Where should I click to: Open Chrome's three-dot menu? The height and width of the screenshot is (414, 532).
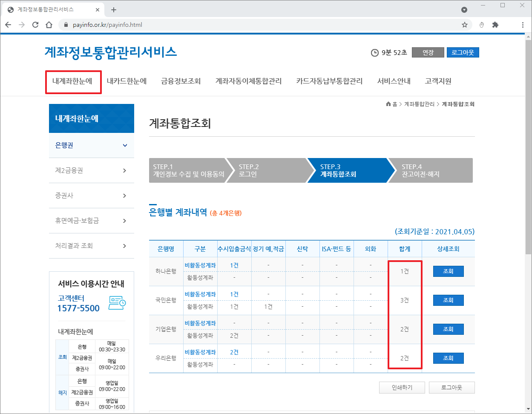(x=523, y=25)
